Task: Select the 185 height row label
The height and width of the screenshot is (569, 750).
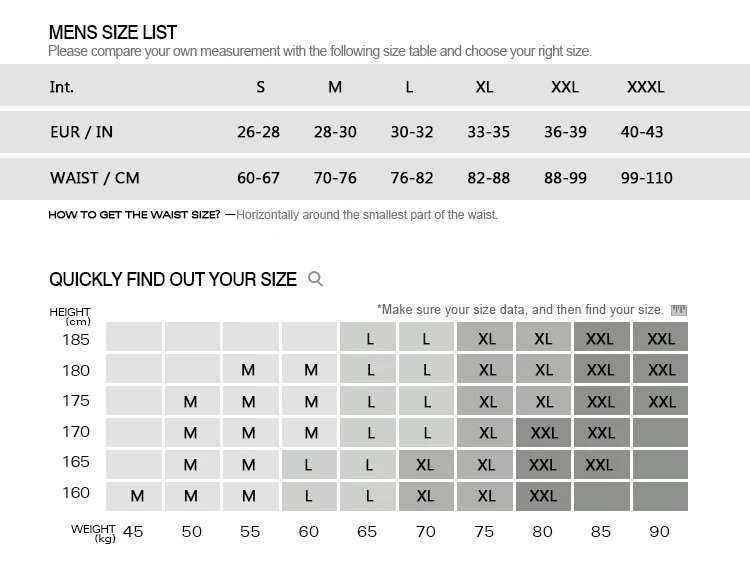Action: pos(76,339)
